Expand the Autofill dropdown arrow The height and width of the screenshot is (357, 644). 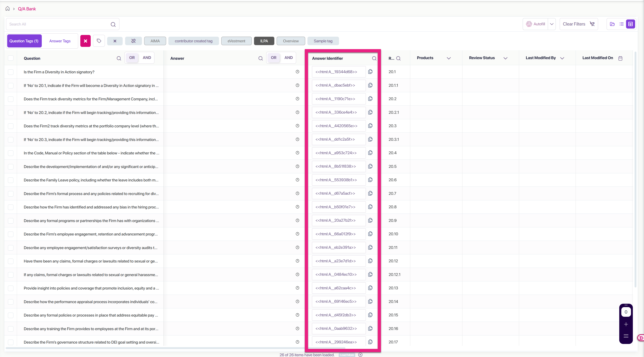552,24
